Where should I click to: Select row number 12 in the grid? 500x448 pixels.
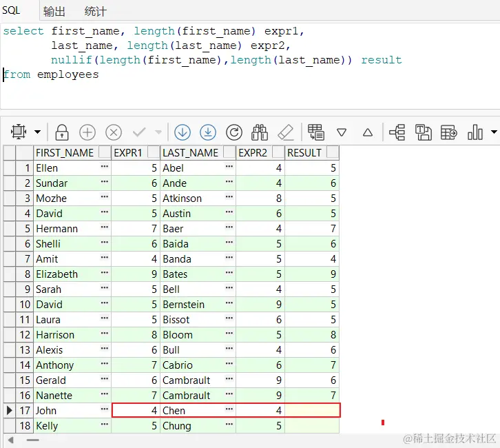(x=25, y=335)
